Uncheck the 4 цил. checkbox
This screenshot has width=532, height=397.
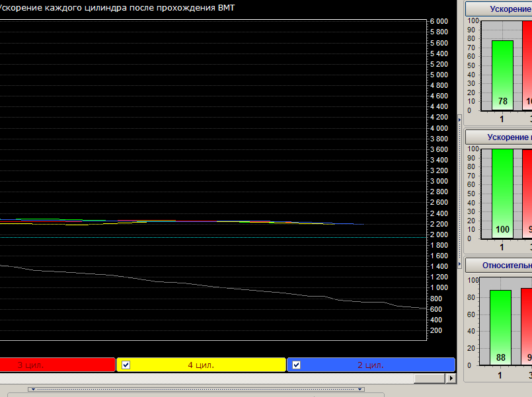point(126,365)
